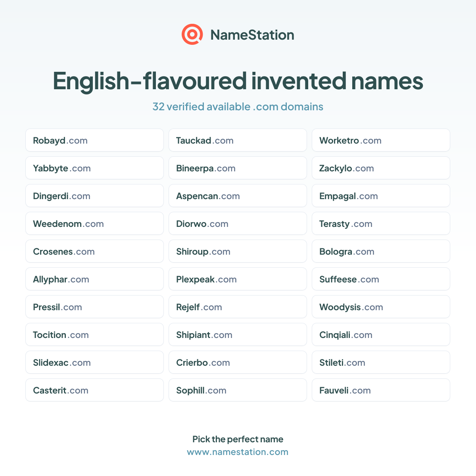Select the Tauckad.com domain card

coord(238,140)
